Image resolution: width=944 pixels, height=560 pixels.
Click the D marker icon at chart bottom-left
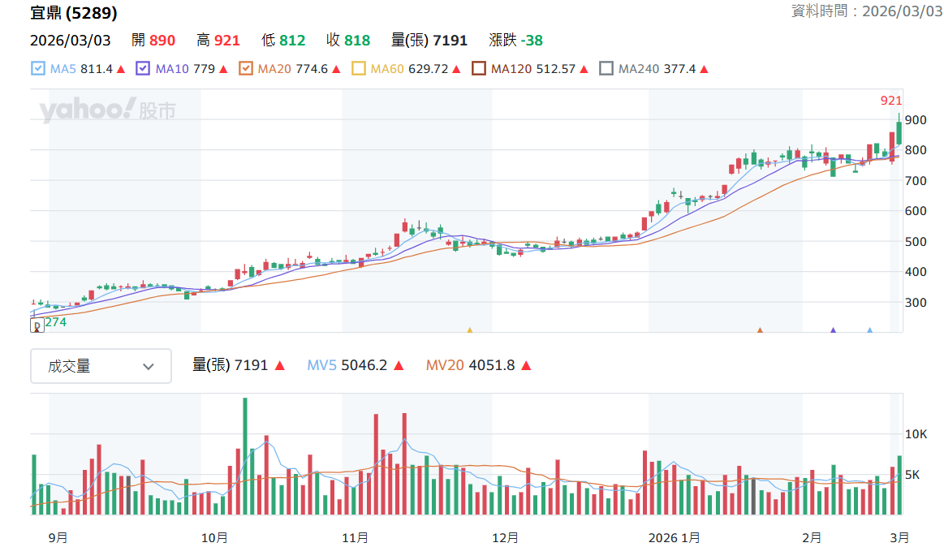point(37,325)
